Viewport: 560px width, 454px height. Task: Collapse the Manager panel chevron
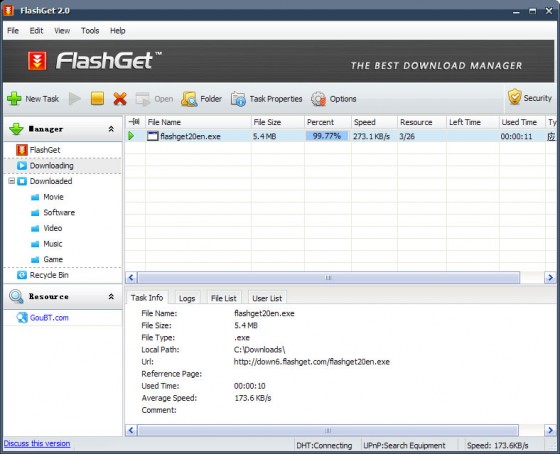[111, 129]
